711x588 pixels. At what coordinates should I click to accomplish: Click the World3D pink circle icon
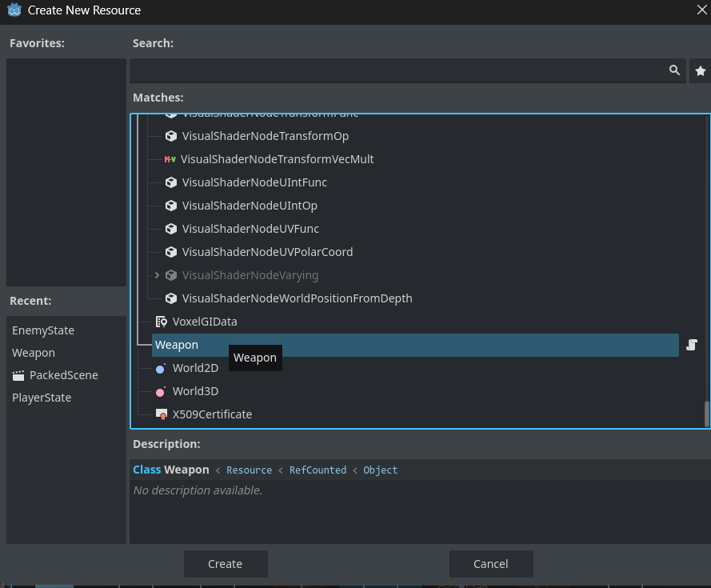[x=160, y=392]
